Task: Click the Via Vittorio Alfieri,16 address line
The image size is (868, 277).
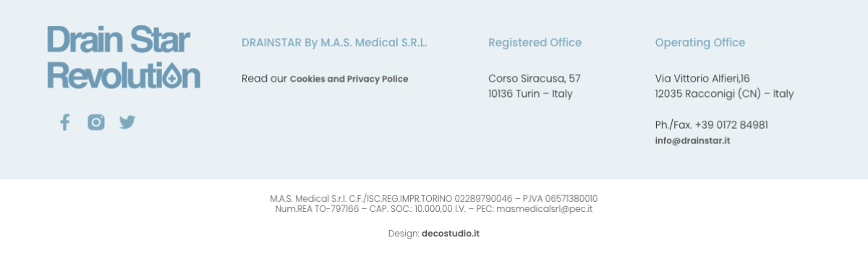Action: [x=702, y=78]
